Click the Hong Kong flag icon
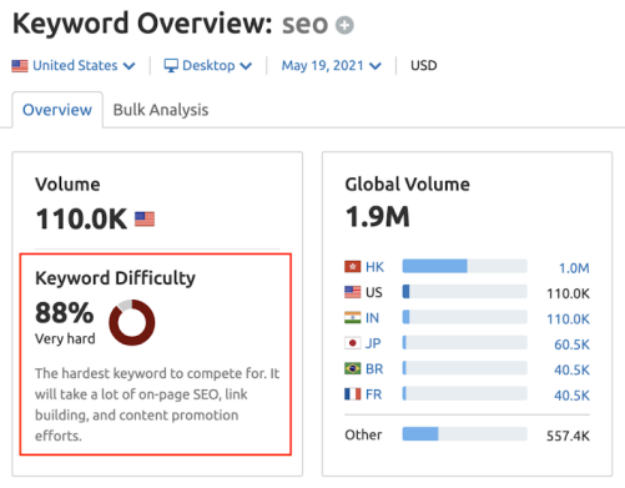 tap(352, 266)
